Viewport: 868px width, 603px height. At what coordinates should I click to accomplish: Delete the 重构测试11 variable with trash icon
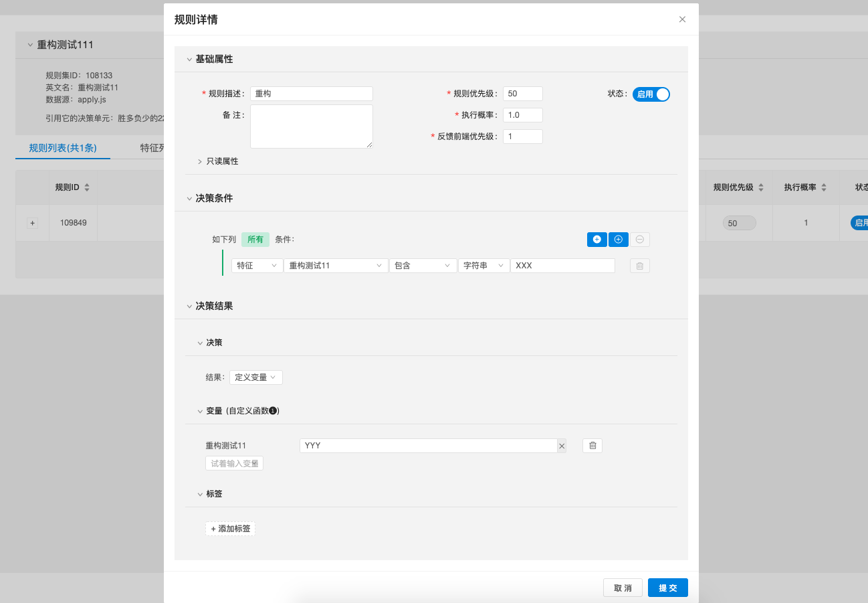tap(592, 446)
